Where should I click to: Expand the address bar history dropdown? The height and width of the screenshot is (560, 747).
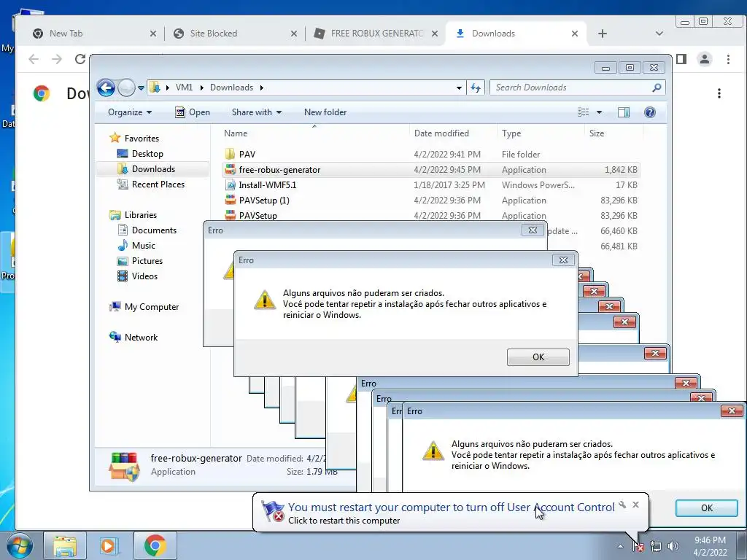(459, 87)
